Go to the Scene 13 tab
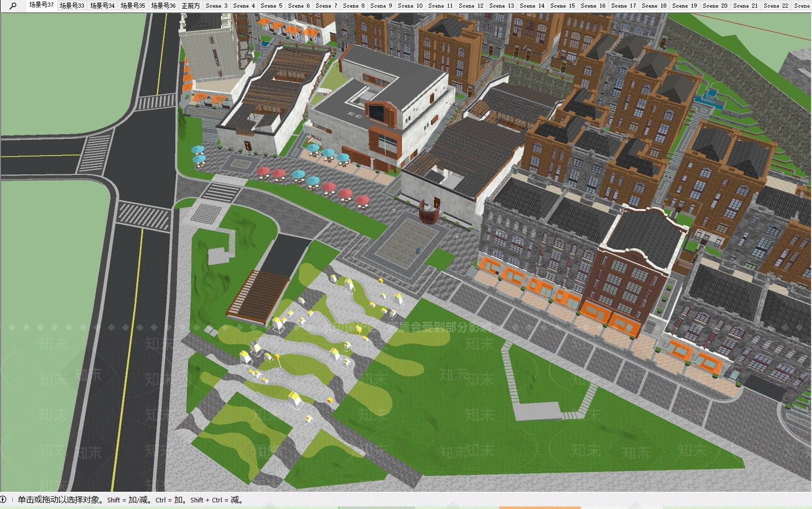This screenshot has height=509, width=812. pos(501,6)
